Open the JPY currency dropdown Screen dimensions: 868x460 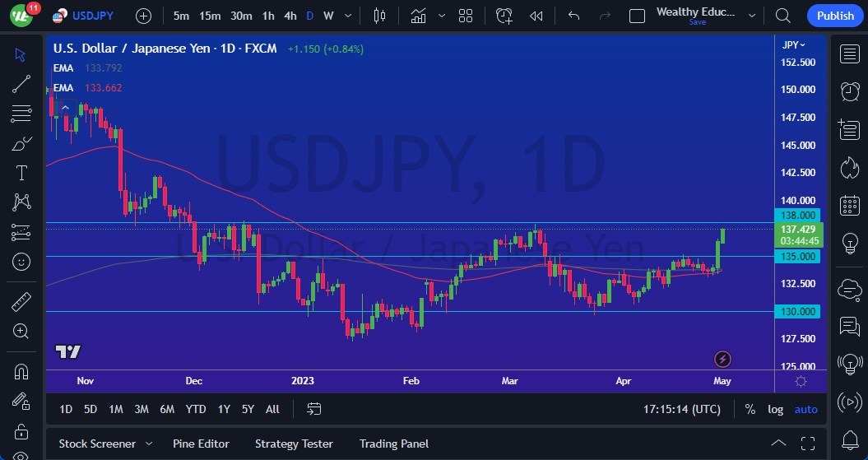[794, 45]
